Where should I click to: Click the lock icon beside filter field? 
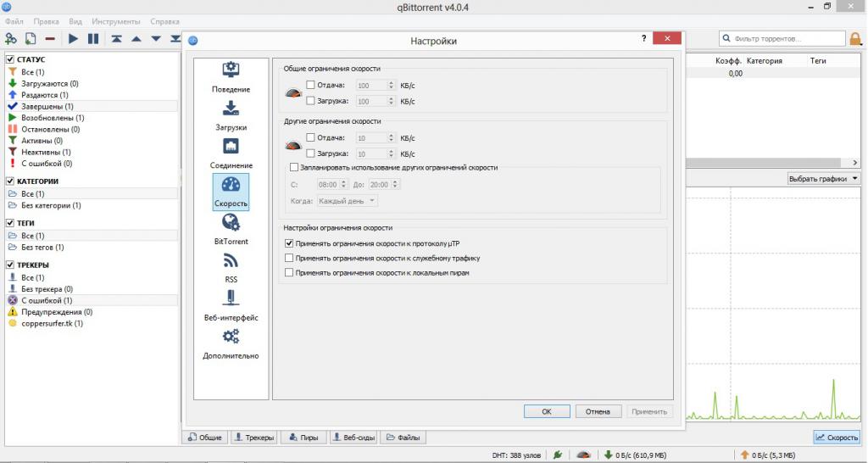coord(856,39)
